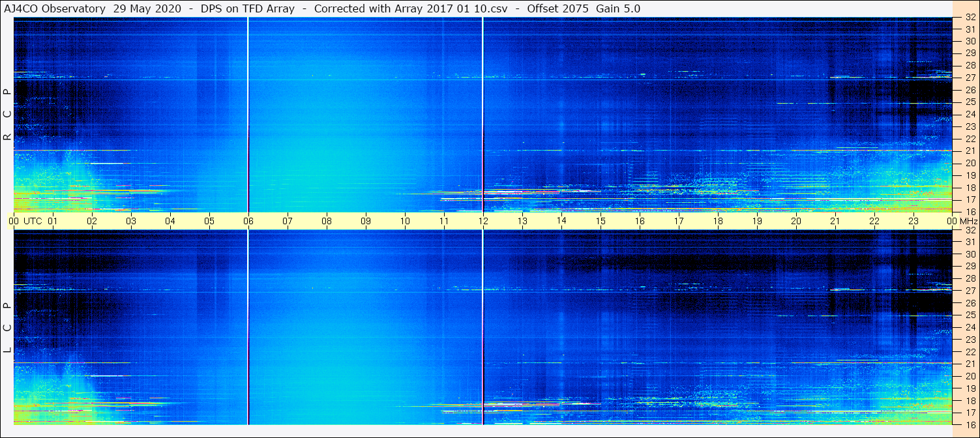Click the 20 MHz label on RCP scale
Screen dimensions: 980x438
pos(970,163)
